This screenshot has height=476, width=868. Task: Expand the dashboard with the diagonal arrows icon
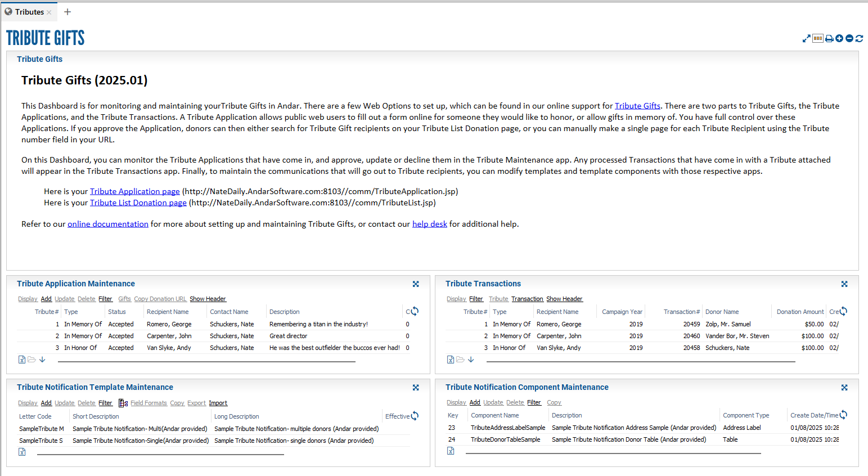coord(806,38)
